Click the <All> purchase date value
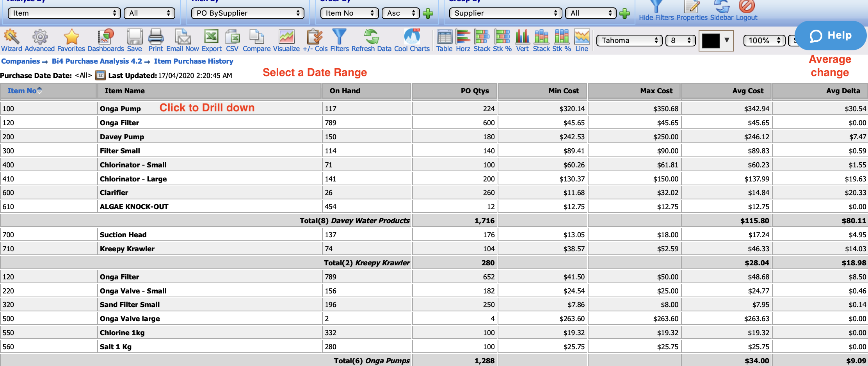868x366 pixels. [x=84, y=75]
